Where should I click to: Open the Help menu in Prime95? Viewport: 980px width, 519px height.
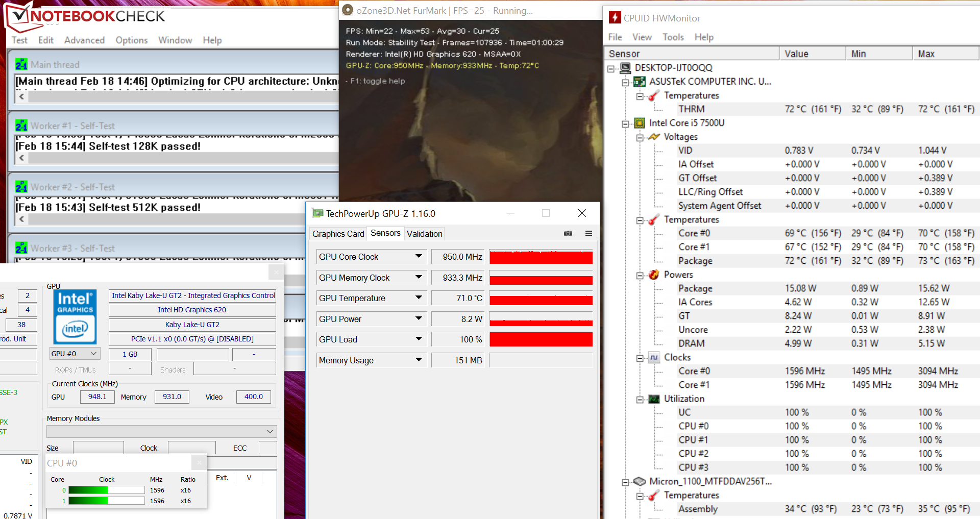tap(212, 40)
